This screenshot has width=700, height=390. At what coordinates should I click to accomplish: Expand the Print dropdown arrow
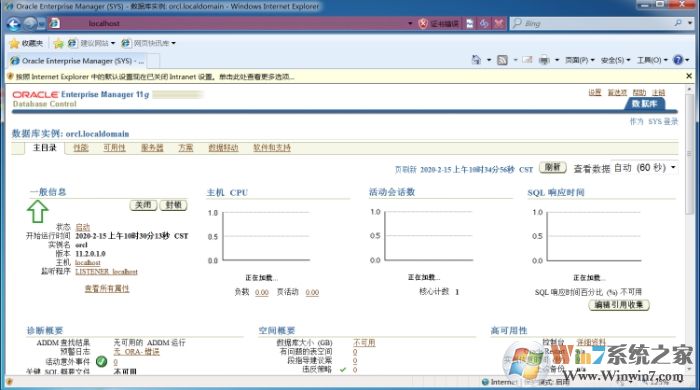557,60
